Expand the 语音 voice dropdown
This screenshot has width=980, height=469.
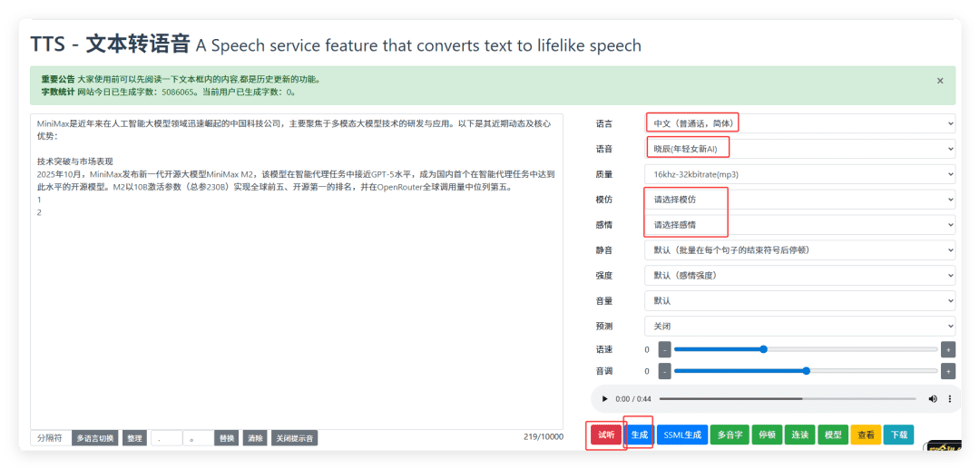point(799,149)
